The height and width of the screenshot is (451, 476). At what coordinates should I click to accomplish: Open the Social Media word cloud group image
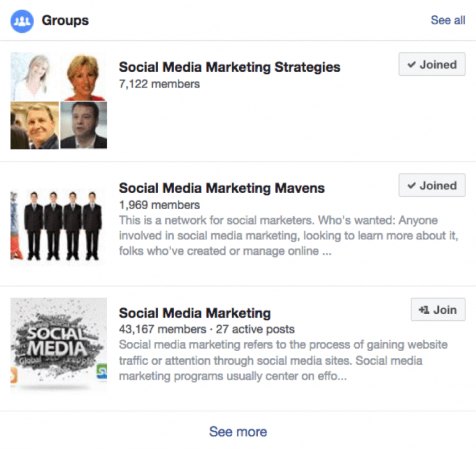[59, 344]
